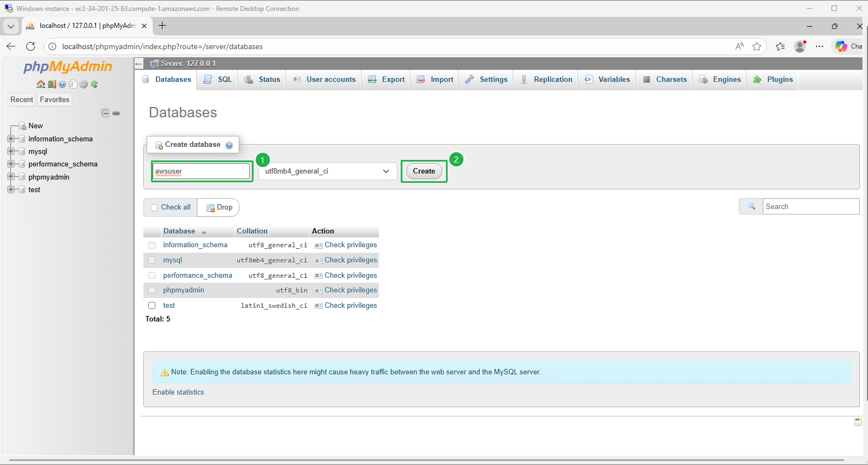Tick checkbox for test database row

[x=152, y=306]
